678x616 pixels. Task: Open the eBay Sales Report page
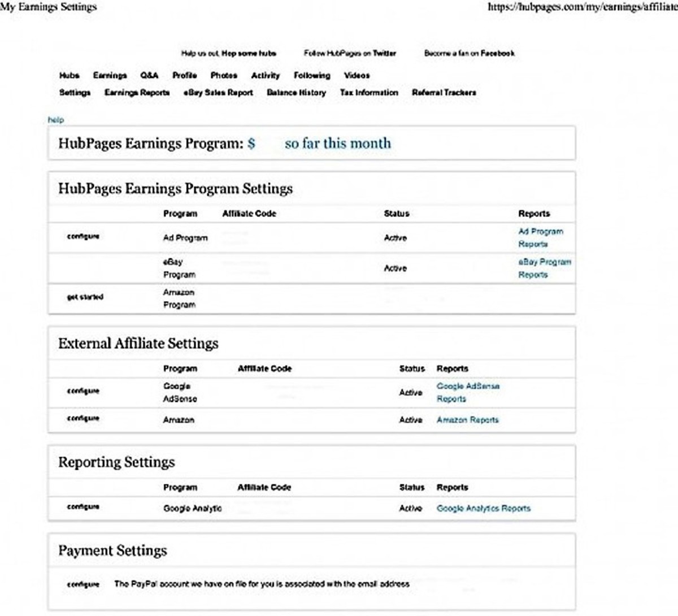218,92
